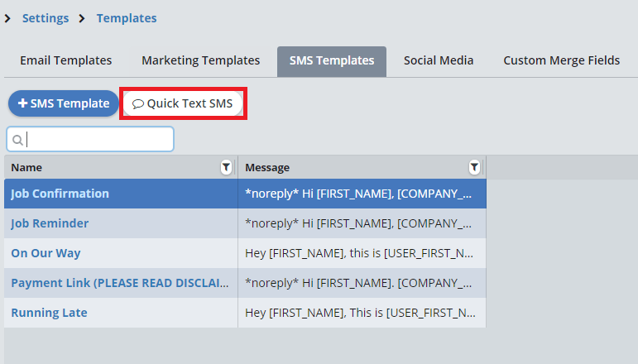The height and width of the screenshot is (364, 638).
Task: Open the Name column filter icon
Action: [x=226, y=167]
